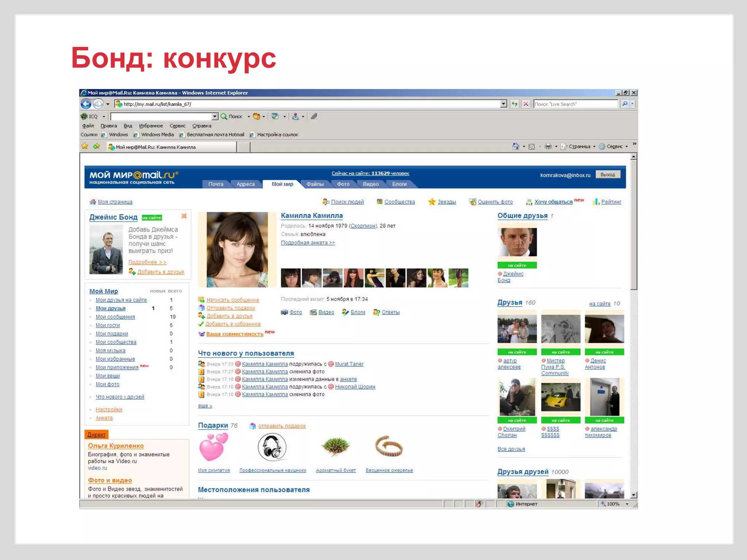Click inside the Live Search input box
The image size is (747, 560).
point(576,104)
